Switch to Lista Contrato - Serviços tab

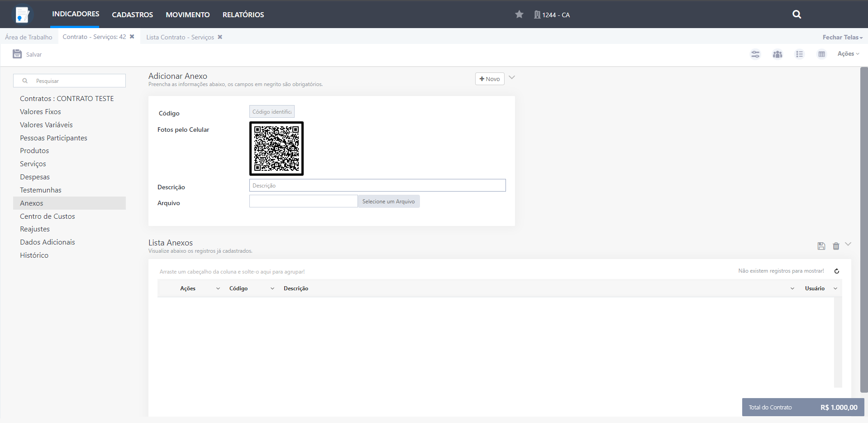coord(180,37)
